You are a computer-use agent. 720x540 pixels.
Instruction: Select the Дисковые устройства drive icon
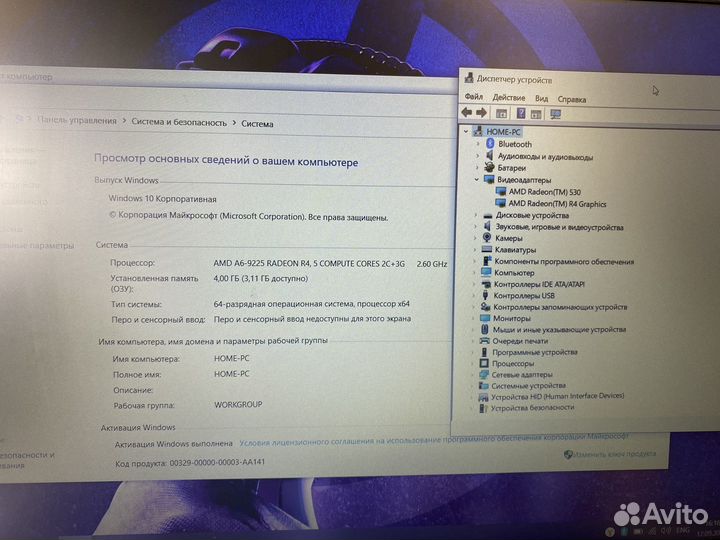(488, 215)
